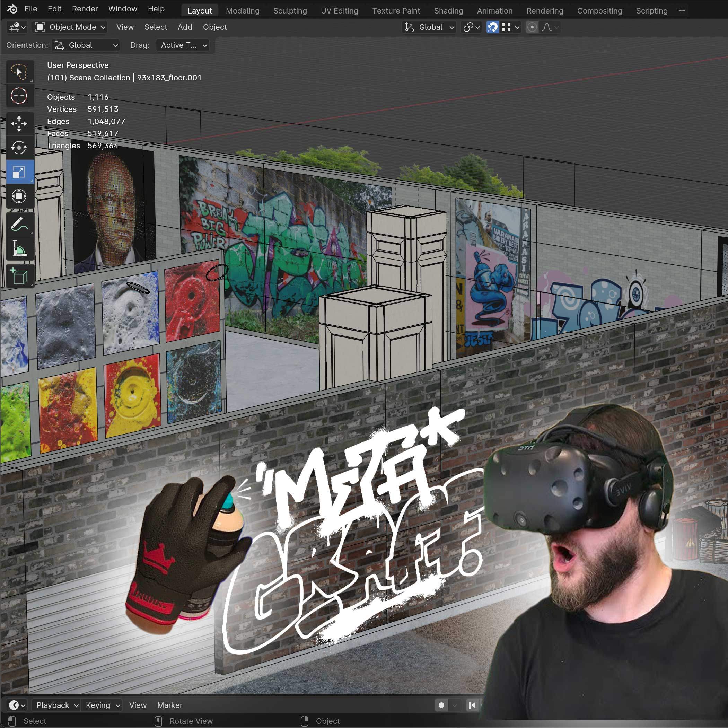The width and height of the screenshot is (728, 728).
Task: Select the Add Cube tool
Action: [19, 277]
